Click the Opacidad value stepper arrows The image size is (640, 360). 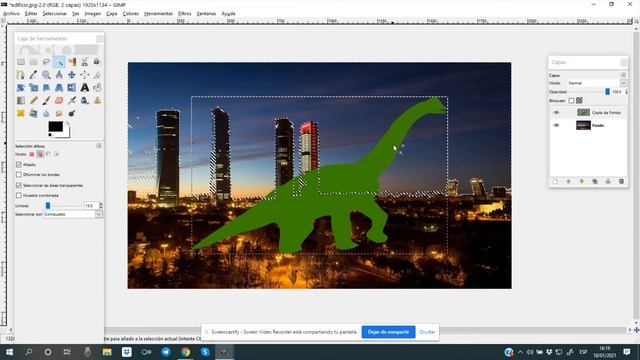626,92
